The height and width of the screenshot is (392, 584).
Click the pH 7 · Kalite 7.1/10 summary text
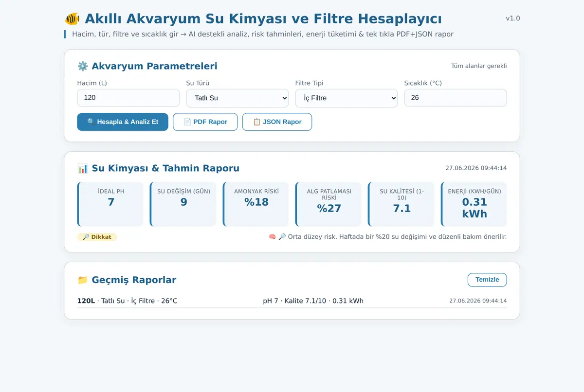(313, 301)
